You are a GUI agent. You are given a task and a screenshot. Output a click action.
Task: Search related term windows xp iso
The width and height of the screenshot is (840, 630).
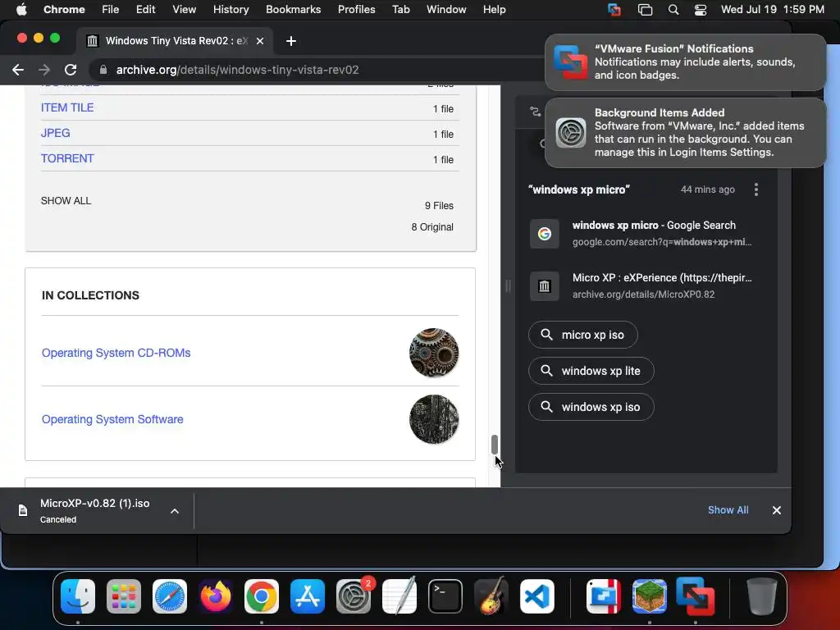coord(591,407)
